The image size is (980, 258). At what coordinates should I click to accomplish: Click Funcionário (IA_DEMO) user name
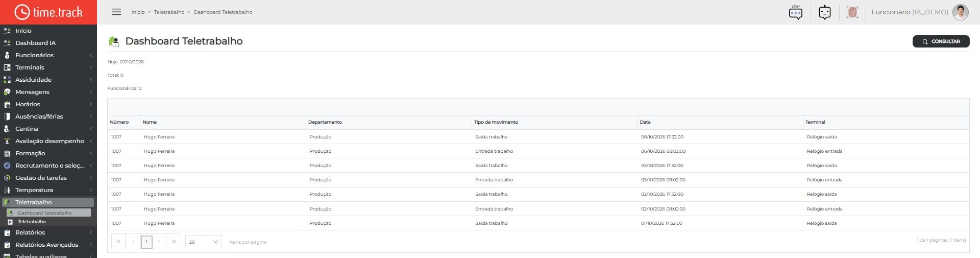(x=910, y=12)
